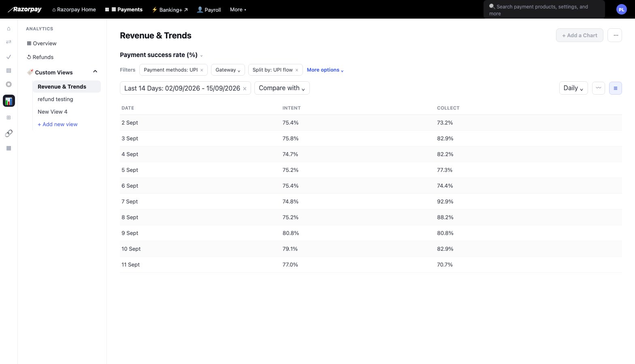635x364 pixels.
Task: Open the Daily granularity dropdown
Action: click(573, 88)
